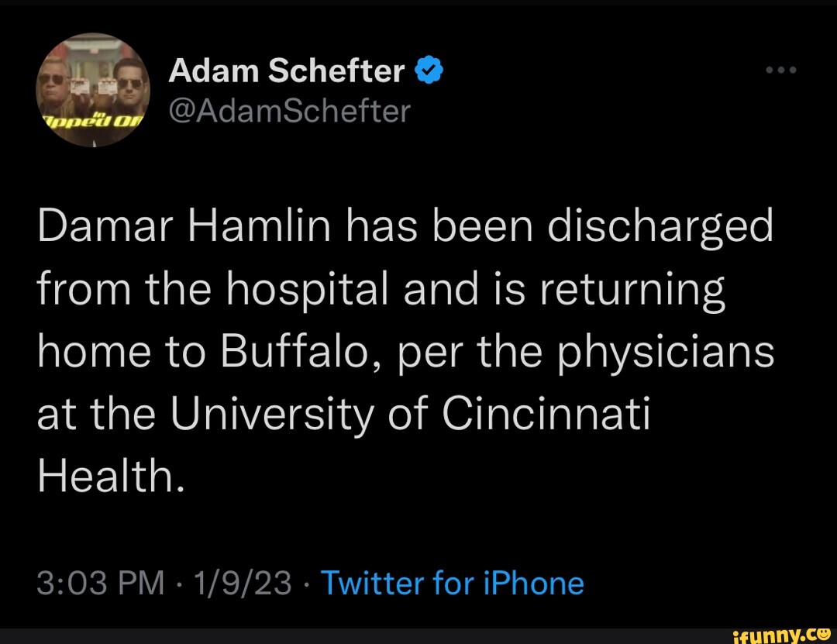Screen dimensions: 837x644
Task: Open the more-actions menu for this tweet
Action: (x=780, y=68)
